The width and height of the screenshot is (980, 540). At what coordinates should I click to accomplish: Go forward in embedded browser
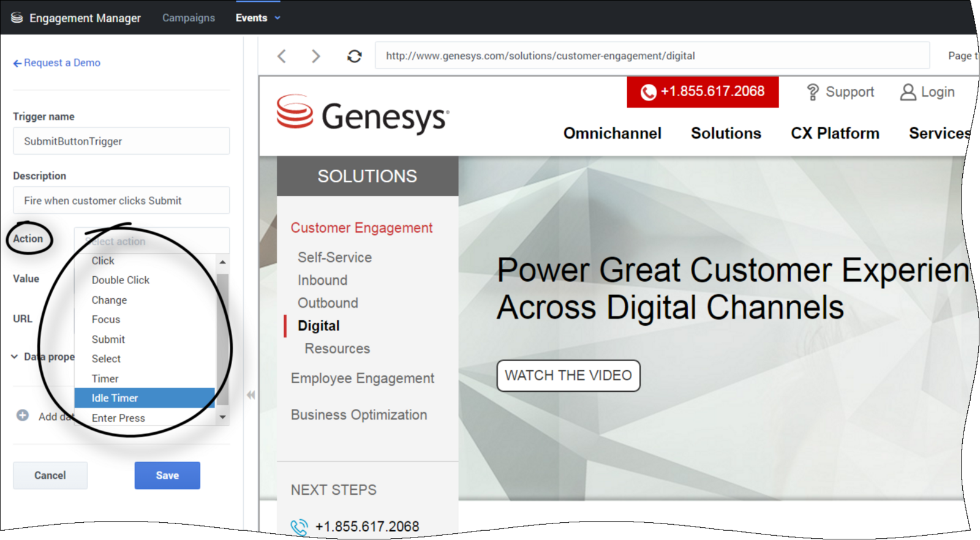coord(316,56)
